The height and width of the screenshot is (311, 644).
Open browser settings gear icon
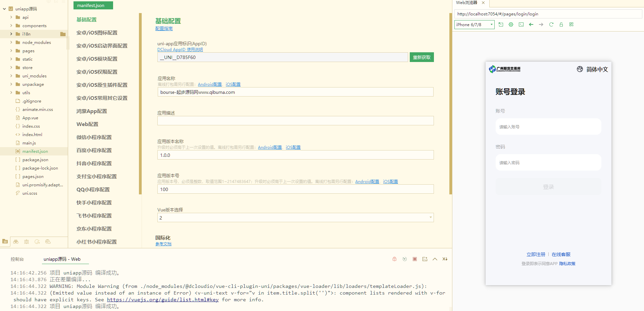[511, 24]
